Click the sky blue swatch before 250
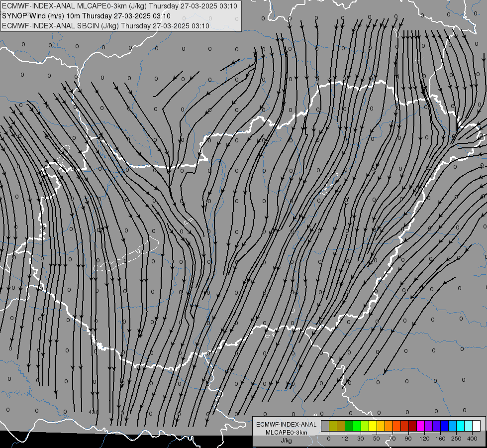The height and width of the screenshot is (448, 487). [x=453, y=426]
